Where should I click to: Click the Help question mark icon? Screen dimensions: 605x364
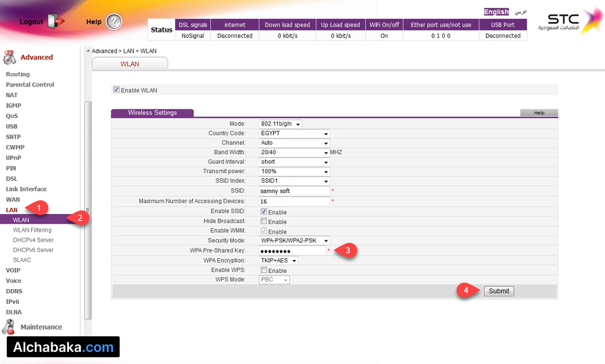(114, 22)
